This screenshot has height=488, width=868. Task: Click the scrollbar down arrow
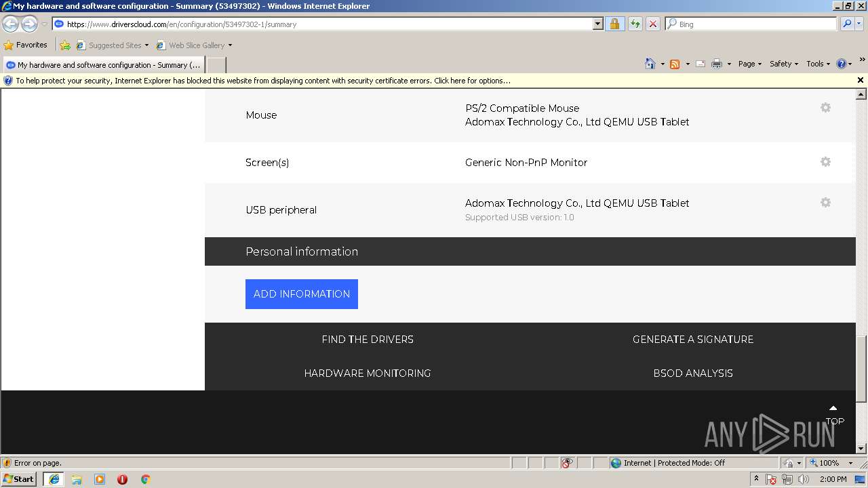coord(861,449)
